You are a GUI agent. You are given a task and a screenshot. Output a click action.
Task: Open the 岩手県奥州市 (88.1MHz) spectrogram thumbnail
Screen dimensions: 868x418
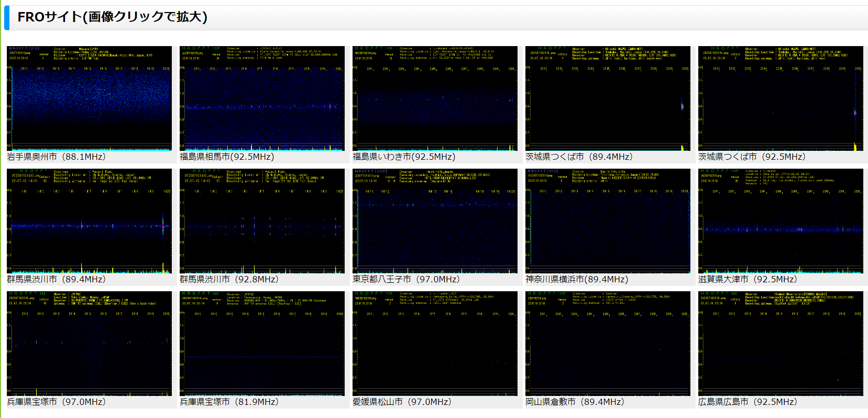89,98
